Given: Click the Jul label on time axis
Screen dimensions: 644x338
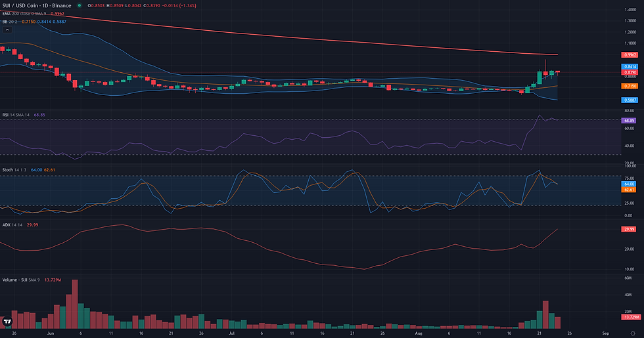Looking at the screenshot, I should point(231,333).
